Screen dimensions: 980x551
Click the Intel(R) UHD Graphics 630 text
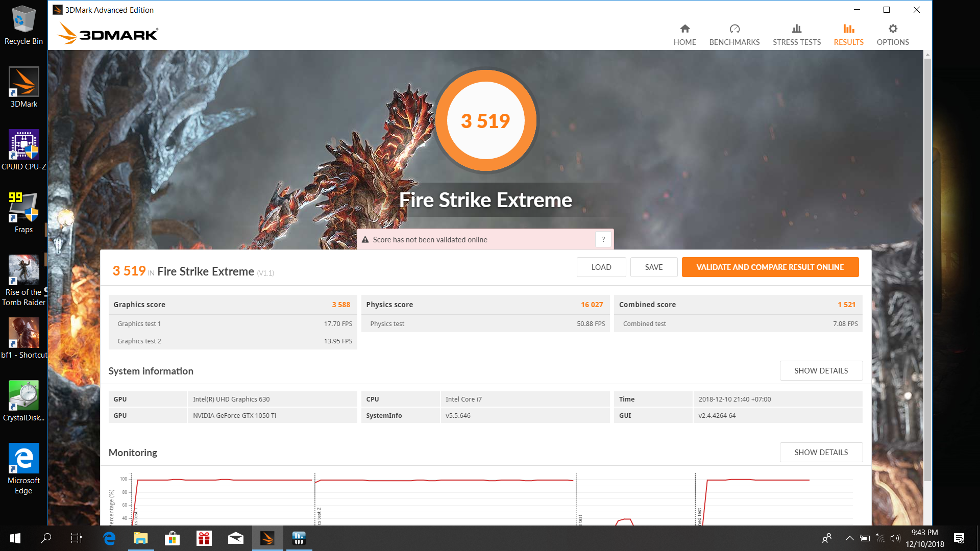click(x=231, y=399)
